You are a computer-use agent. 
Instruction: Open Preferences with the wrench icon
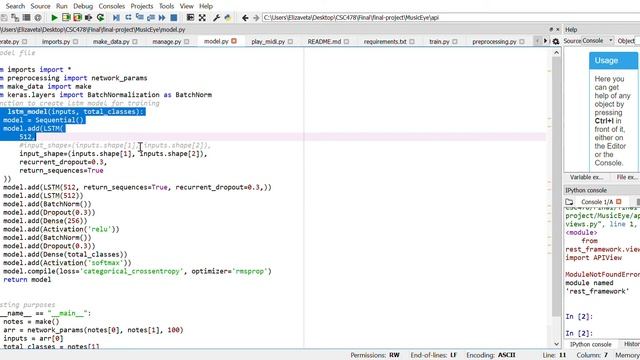(x=216, y=18)
